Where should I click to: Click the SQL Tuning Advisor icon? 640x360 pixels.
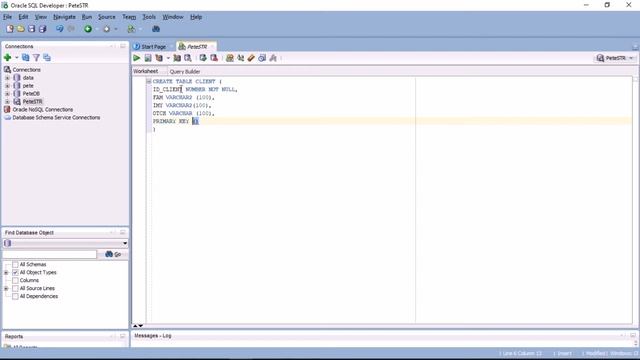tap(188, 58)
